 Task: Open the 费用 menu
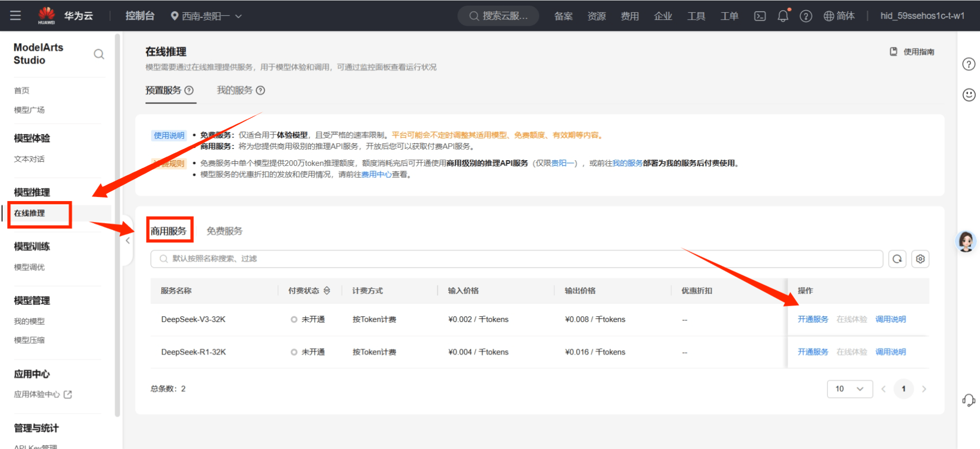(x=630, y=16)
